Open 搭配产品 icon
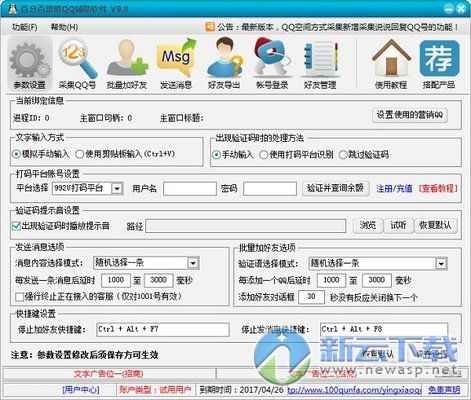Screen dimensions: 471x400 (x=439, y=64)
